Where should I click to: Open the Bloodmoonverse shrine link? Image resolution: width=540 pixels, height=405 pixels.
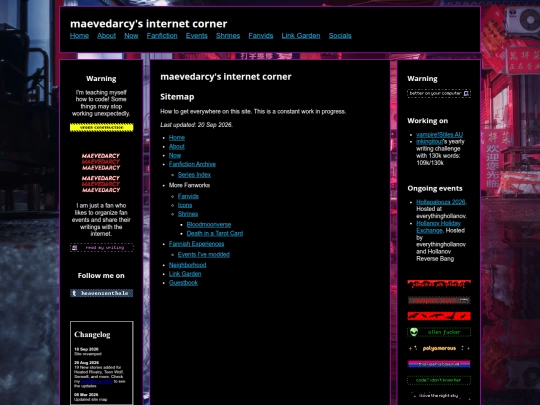(209, 225)
